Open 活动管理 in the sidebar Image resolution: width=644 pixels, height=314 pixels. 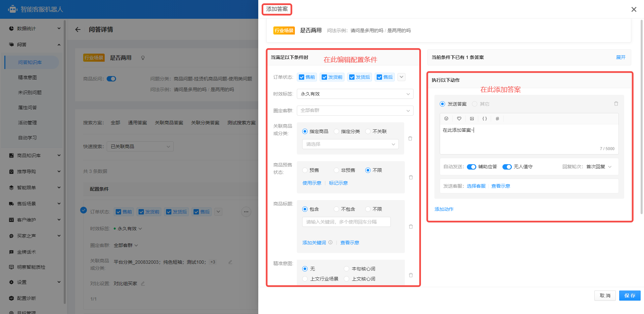pos(28,123)
